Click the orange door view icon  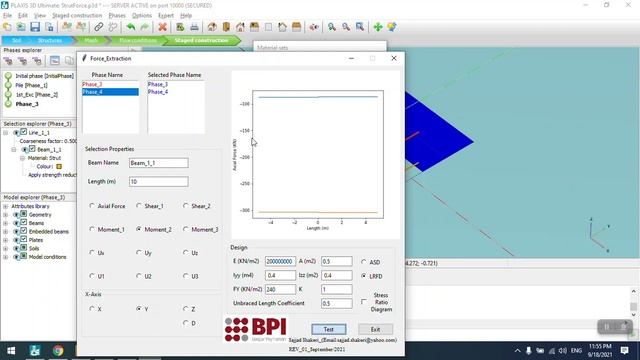pyautogui.click(x=226, y=27)
